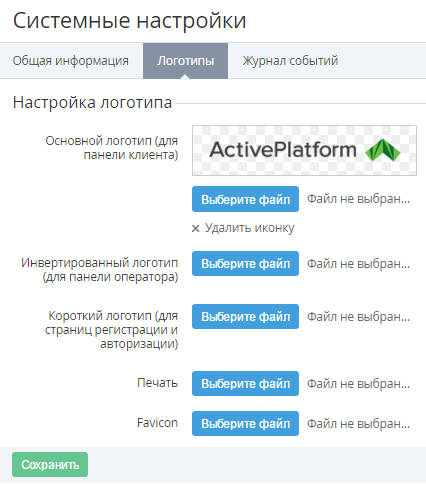The width and height of the screenshot is (426, 489).
Task: Switch to the Логотипы tab
Action: tap(186, 61)
